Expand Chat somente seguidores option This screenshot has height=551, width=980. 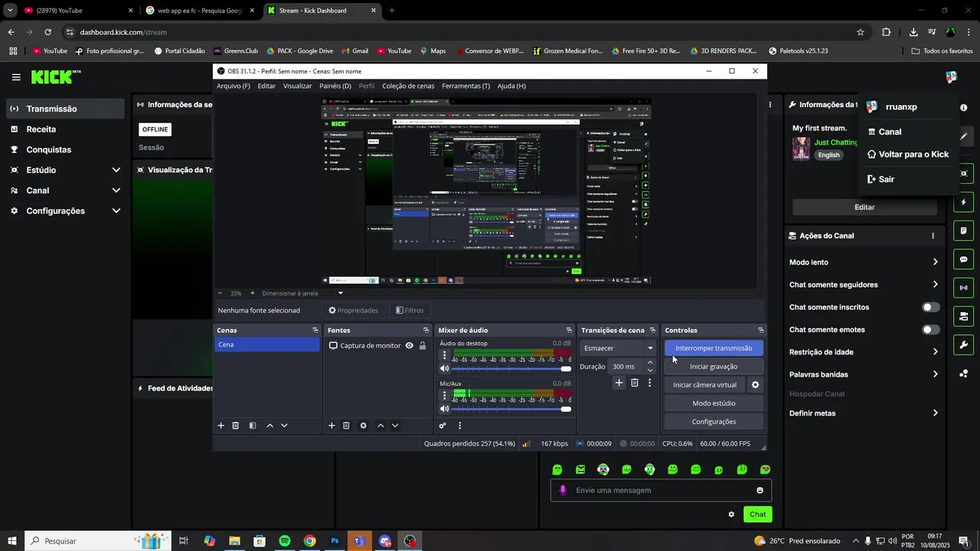[x=935, y=285]
